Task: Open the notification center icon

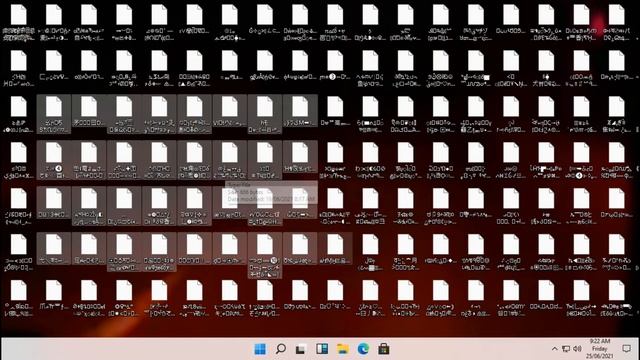Action: point(627,349)
